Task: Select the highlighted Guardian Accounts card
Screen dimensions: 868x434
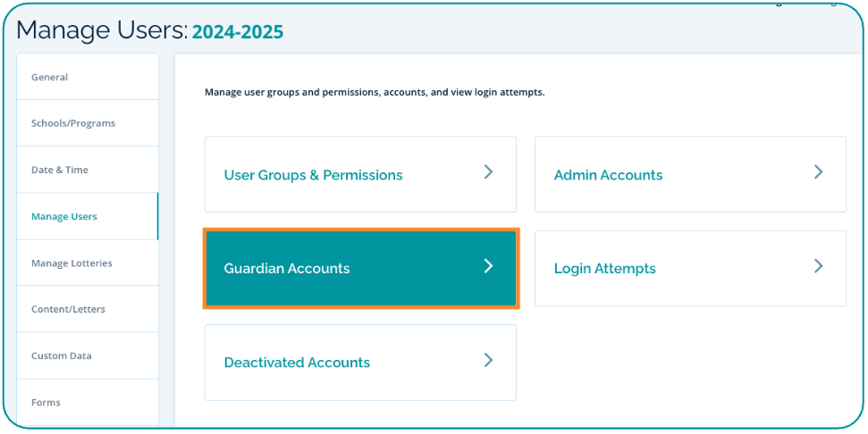Action: pyautogui.click(x=287, y=269)
